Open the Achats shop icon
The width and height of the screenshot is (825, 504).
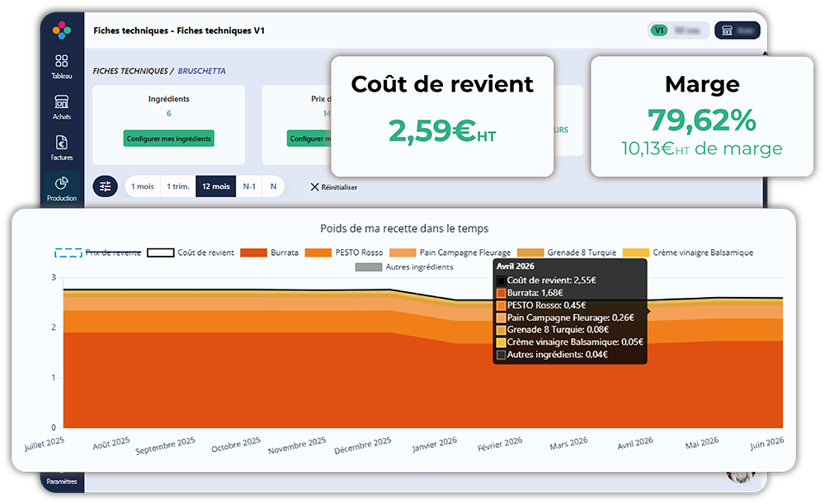point(62,101)
